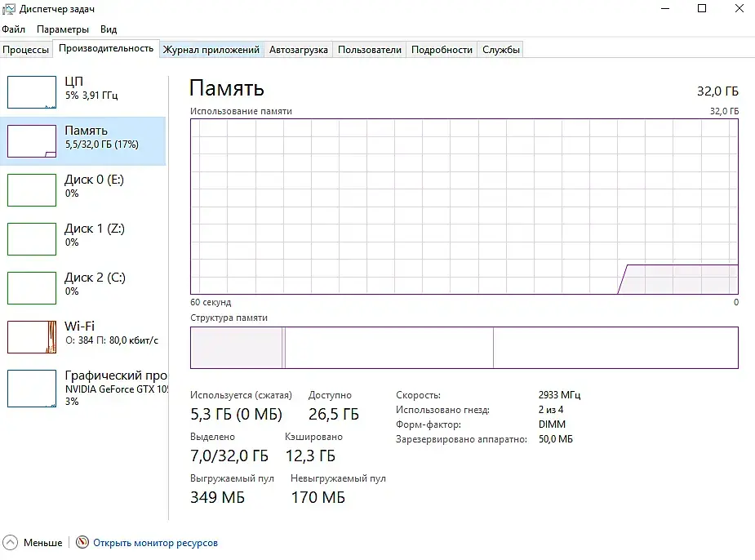Click the '60 секунд' axis label
Screen dimensions: 755x560
pos(211,302)
